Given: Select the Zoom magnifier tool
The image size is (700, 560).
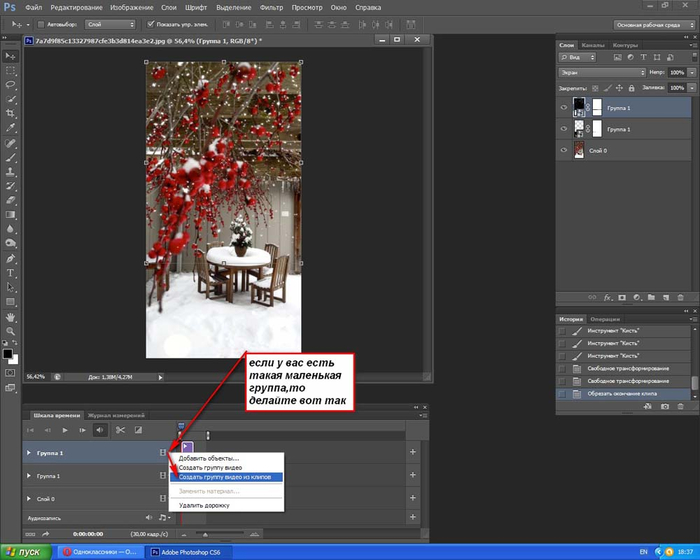Looking at the screenshot, I should point(10,331).
